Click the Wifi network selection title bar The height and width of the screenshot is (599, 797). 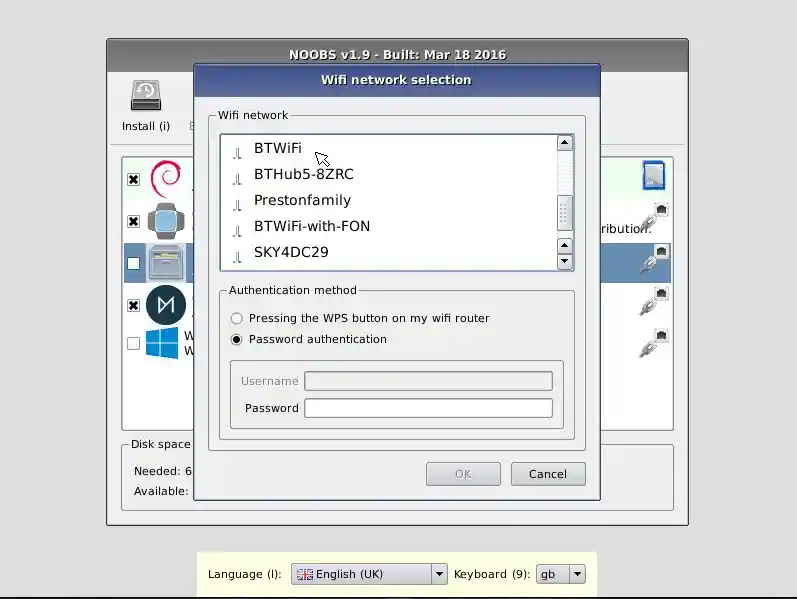(396, 80)
